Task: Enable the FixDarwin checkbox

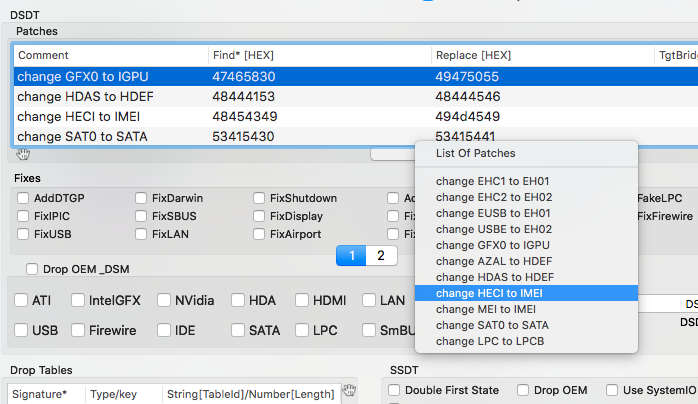Action: [141, 198]
